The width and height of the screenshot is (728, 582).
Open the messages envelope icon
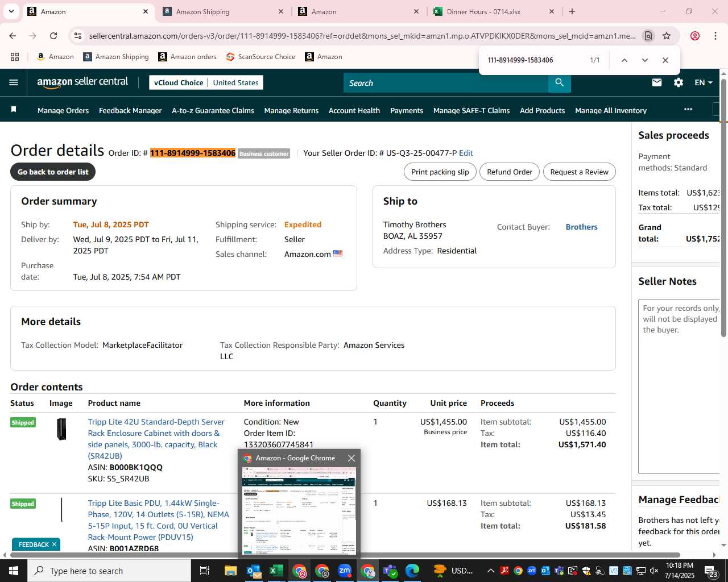(657, 83)
